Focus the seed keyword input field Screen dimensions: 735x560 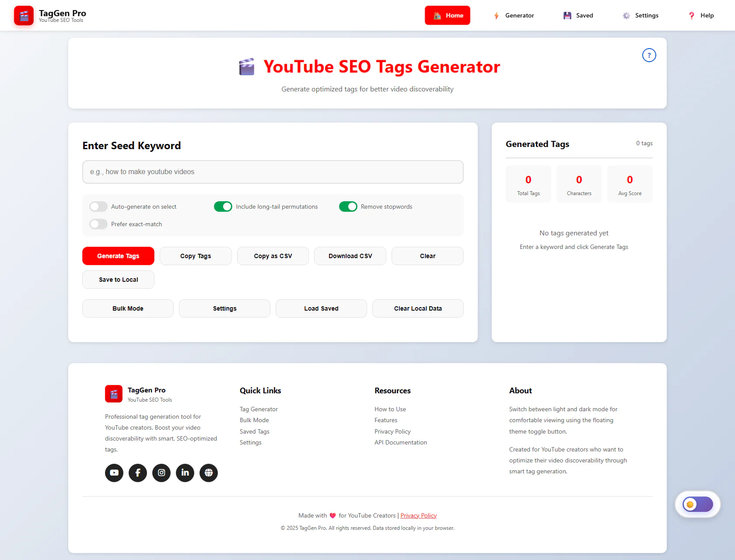[273, 172]
